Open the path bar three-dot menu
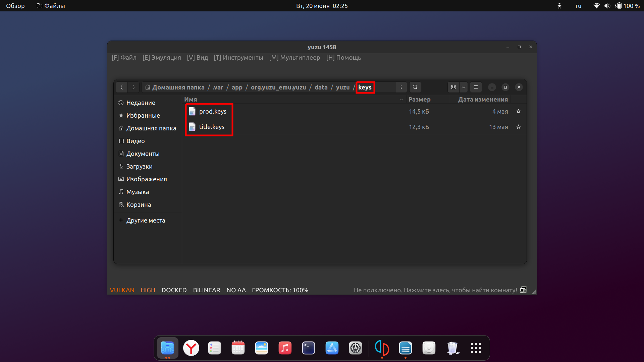 click(x=401, y=87)
